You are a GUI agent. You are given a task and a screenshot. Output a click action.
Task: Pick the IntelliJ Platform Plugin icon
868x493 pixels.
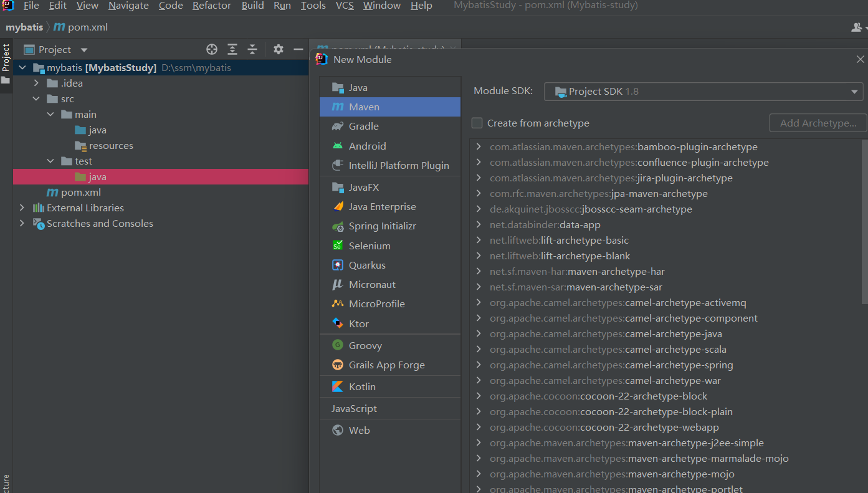[338, 166]
